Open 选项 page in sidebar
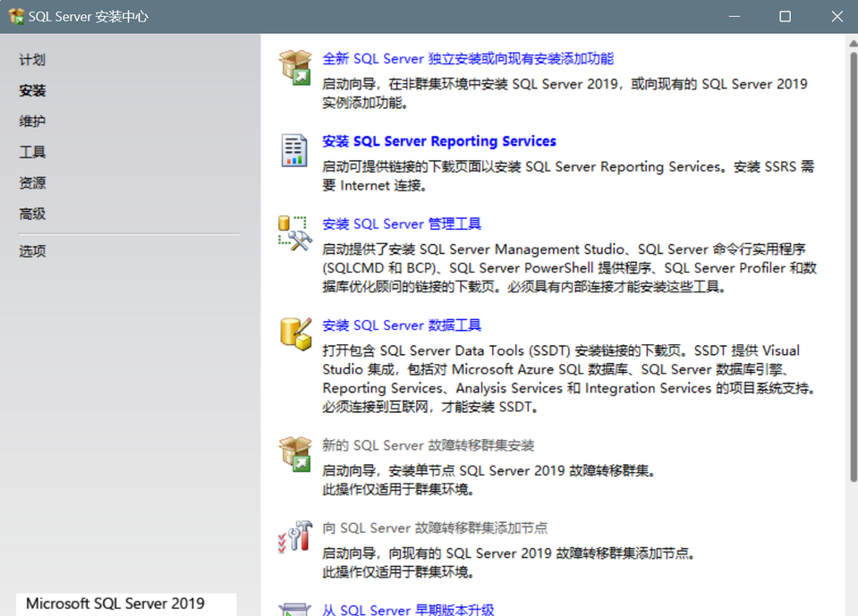Screen dimensions: 858x616 pos(32,251)
